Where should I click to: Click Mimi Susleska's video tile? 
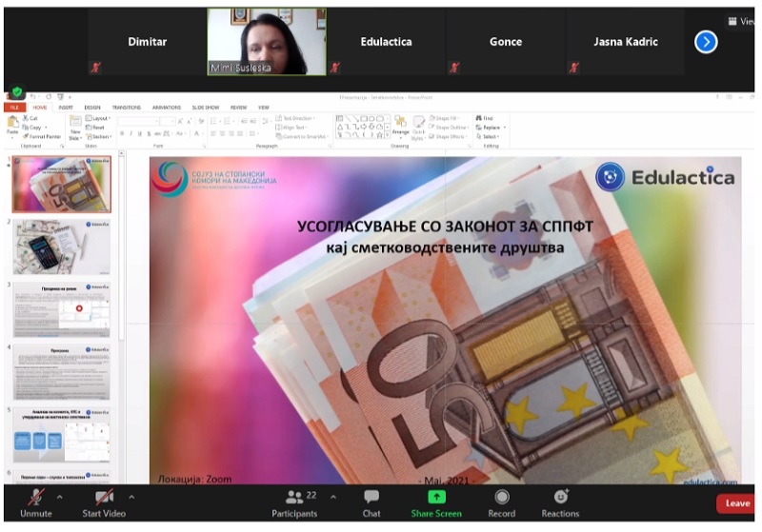267,42
